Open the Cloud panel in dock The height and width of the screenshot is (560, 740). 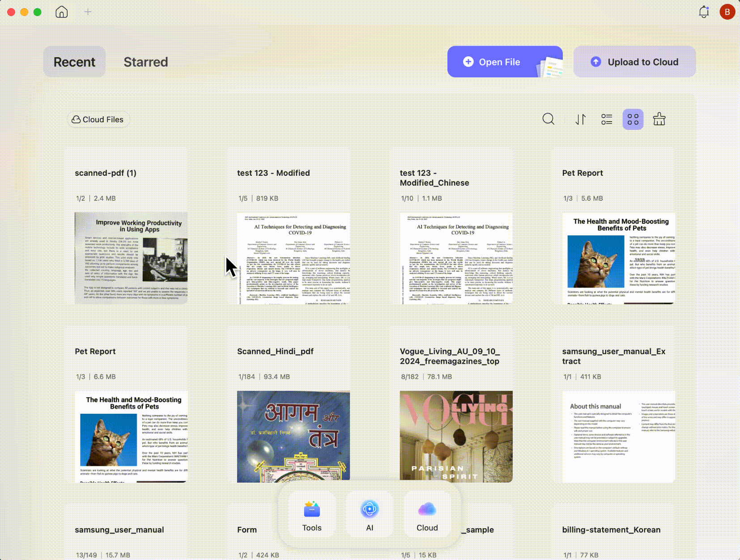point(427,514)
